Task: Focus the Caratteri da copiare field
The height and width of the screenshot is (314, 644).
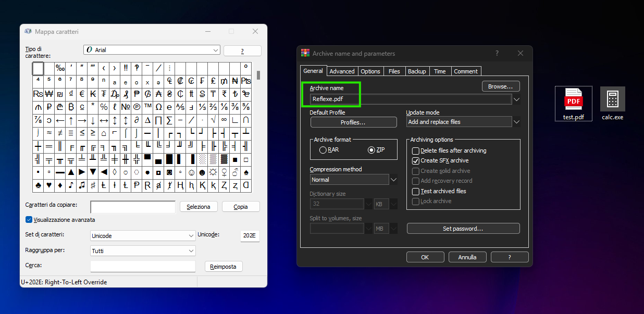Action: tap(133, 207)
